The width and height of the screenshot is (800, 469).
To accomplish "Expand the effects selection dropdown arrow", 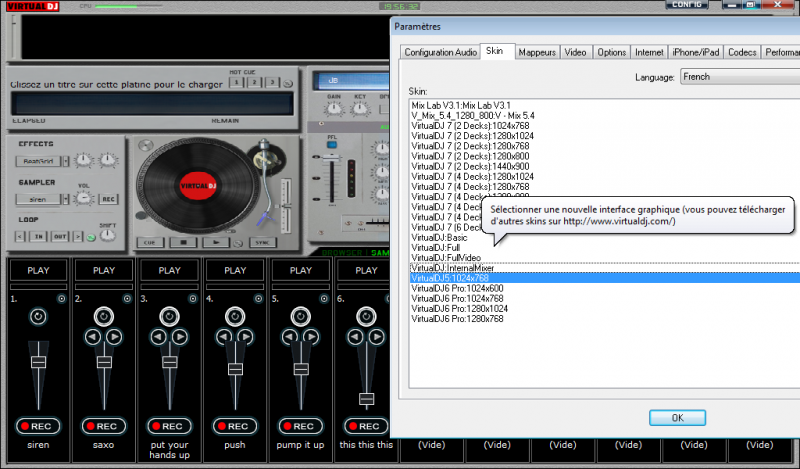I will click(64, 161).
